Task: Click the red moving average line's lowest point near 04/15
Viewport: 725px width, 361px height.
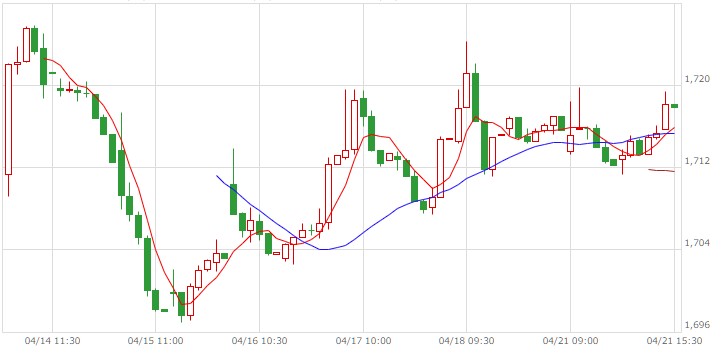Action: pos(184,304)
